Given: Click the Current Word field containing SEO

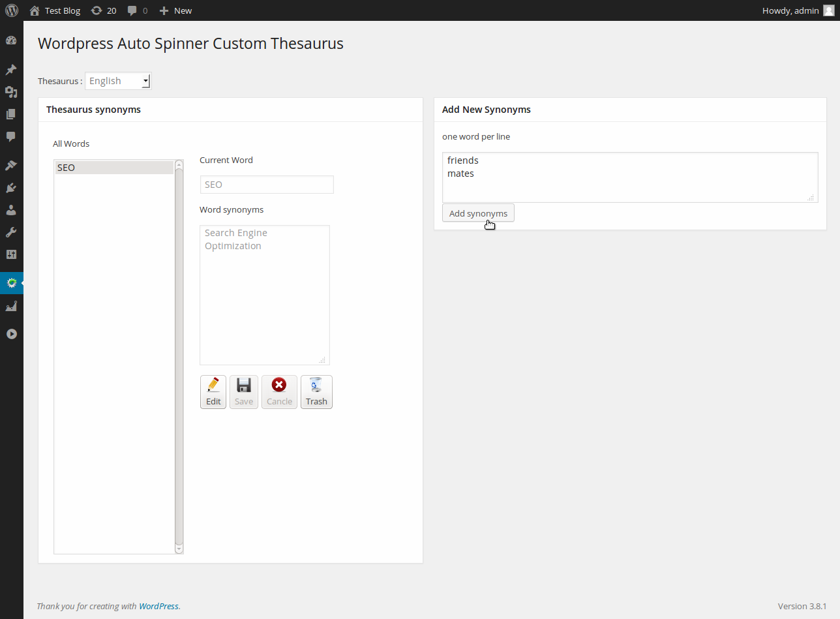Looking at the screenshot, I should 267,185.
